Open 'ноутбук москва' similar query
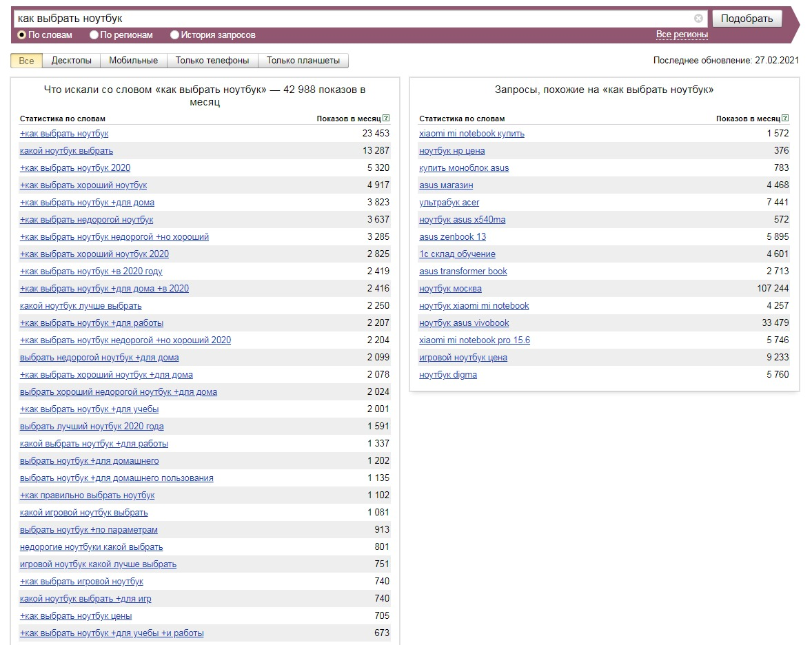Image resolution: width=812 pixels, height=645 pixels. (x=451, y=288)
